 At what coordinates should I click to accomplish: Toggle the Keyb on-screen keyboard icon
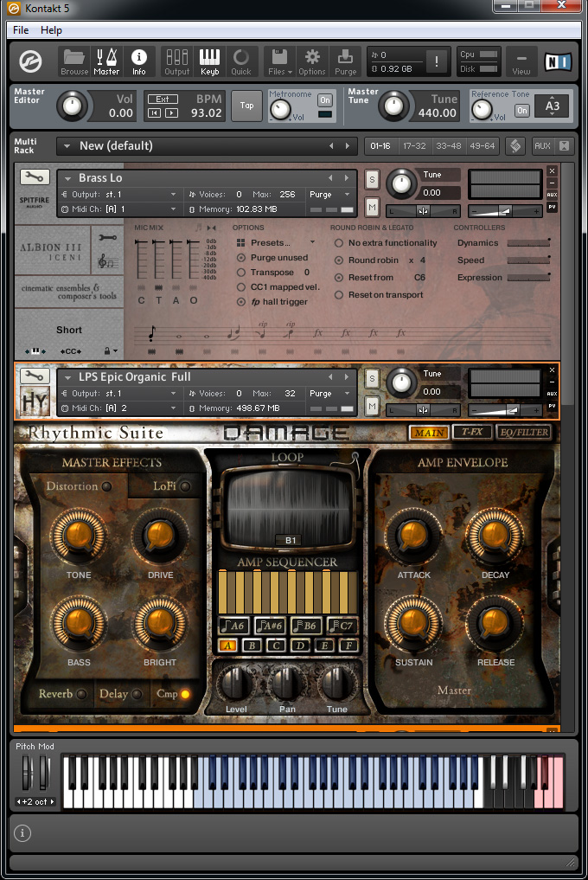209,61
